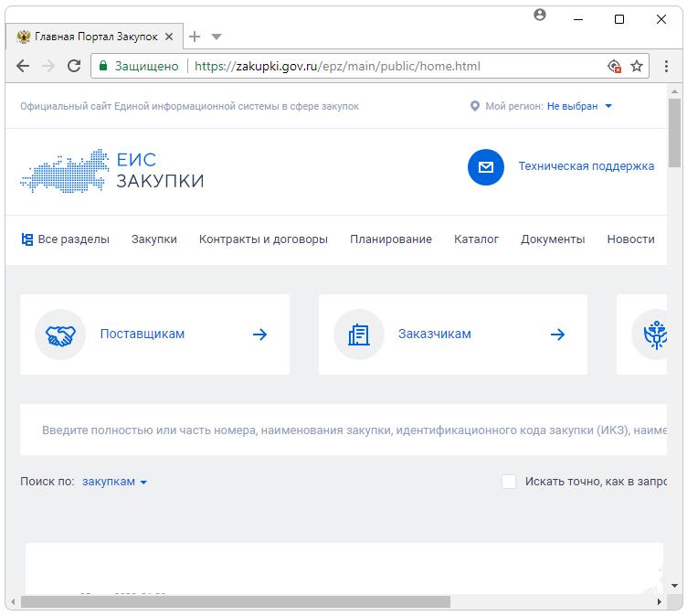Click the document icon for Заказчикам
Image resolution: width=687 pixels, height=616 pixels.
(x=359, y=335)
